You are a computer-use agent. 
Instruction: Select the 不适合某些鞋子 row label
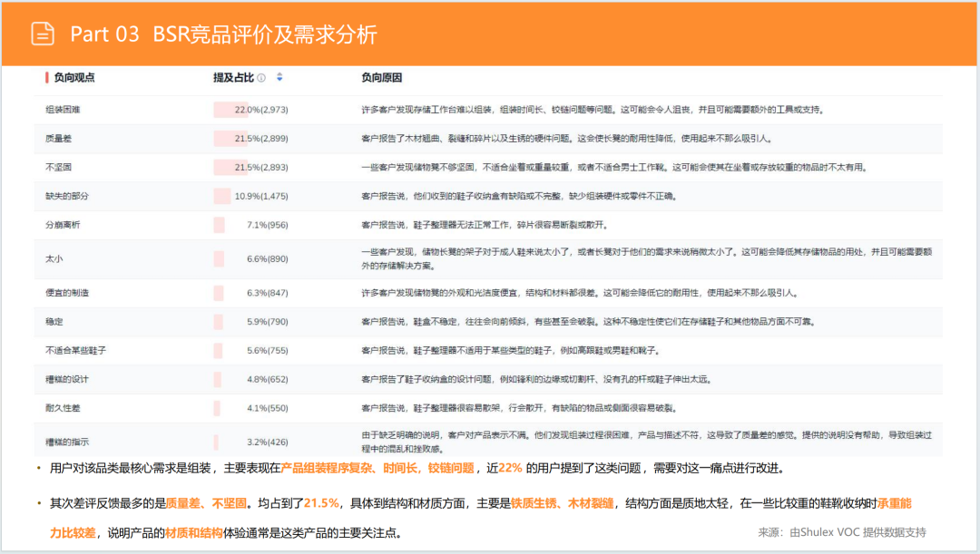tap(75, 350)
